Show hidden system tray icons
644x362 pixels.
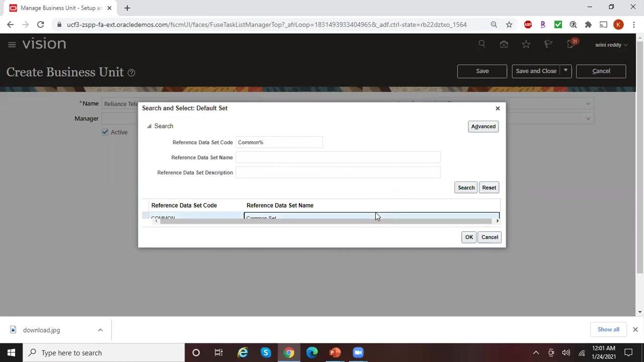click(536, 353)
